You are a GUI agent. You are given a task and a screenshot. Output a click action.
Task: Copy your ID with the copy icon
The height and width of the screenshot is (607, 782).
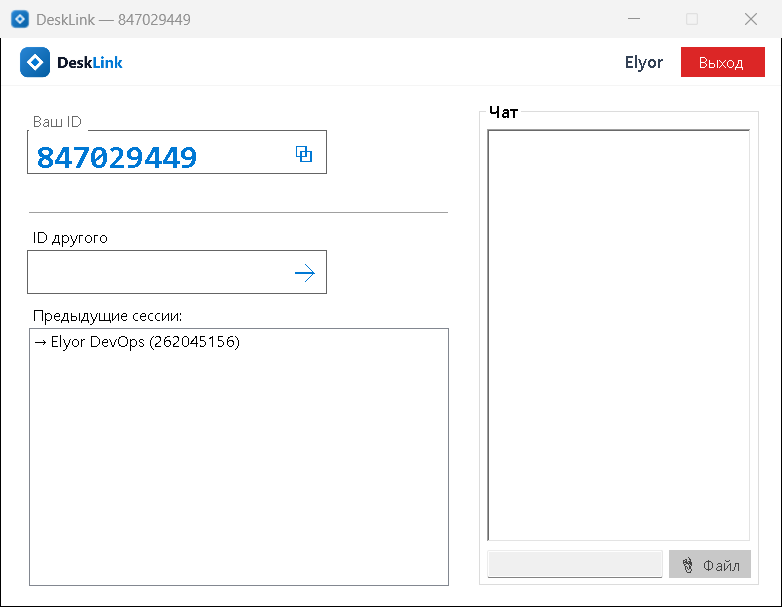click(x=304, y=154)
